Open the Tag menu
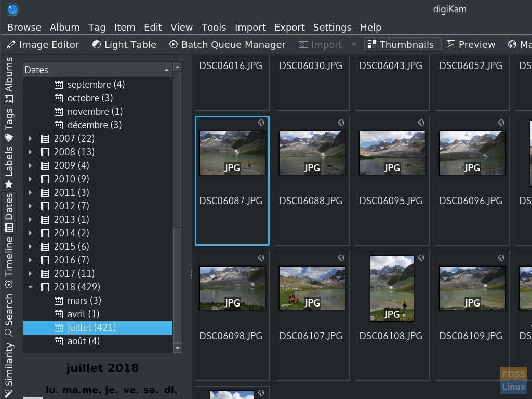The image size is (532, 399). [97, 28]
